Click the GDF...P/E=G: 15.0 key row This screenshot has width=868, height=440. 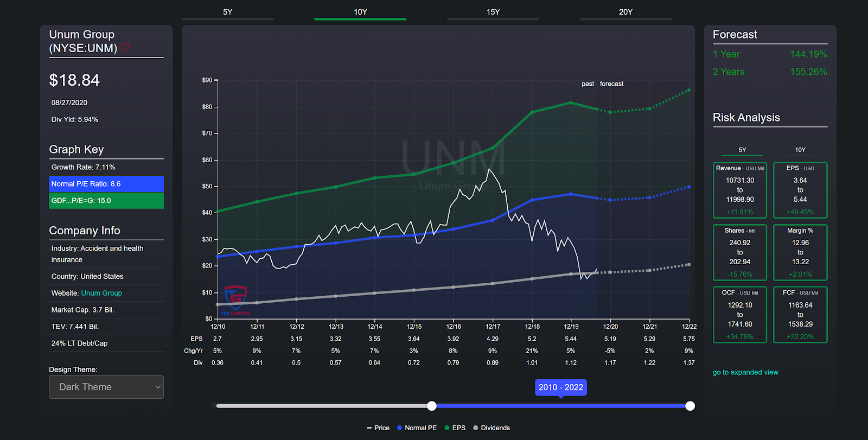[x=106, y=201]
